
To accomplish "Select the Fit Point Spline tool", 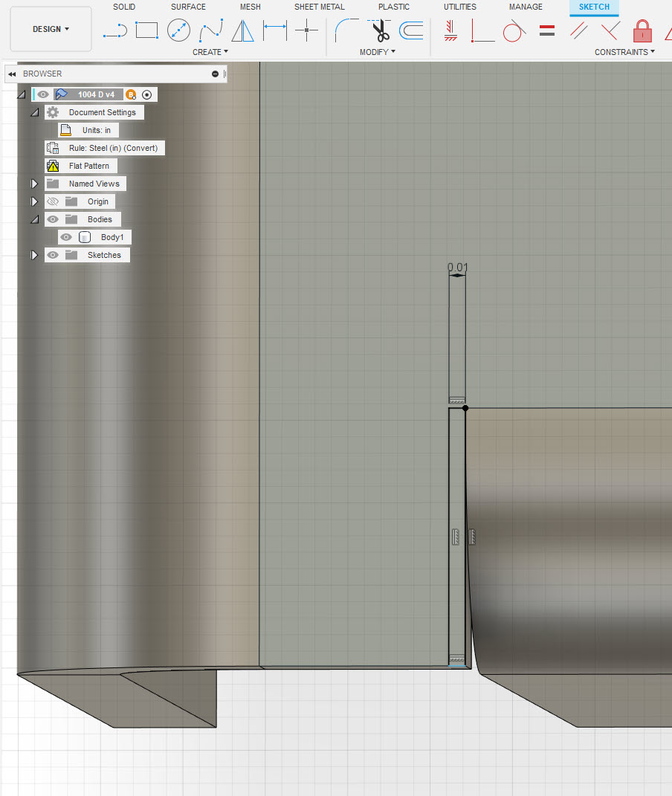I will [x=210, y=30].
